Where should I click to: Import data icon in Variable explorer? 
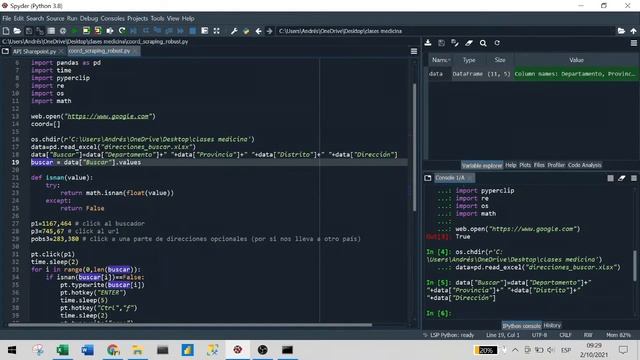point(428,43)
